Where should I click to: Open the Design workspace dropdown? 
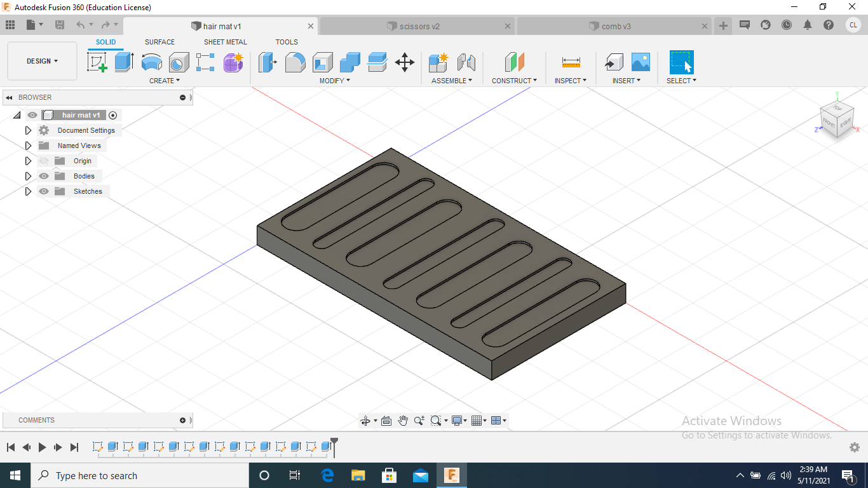click(42, 61)
